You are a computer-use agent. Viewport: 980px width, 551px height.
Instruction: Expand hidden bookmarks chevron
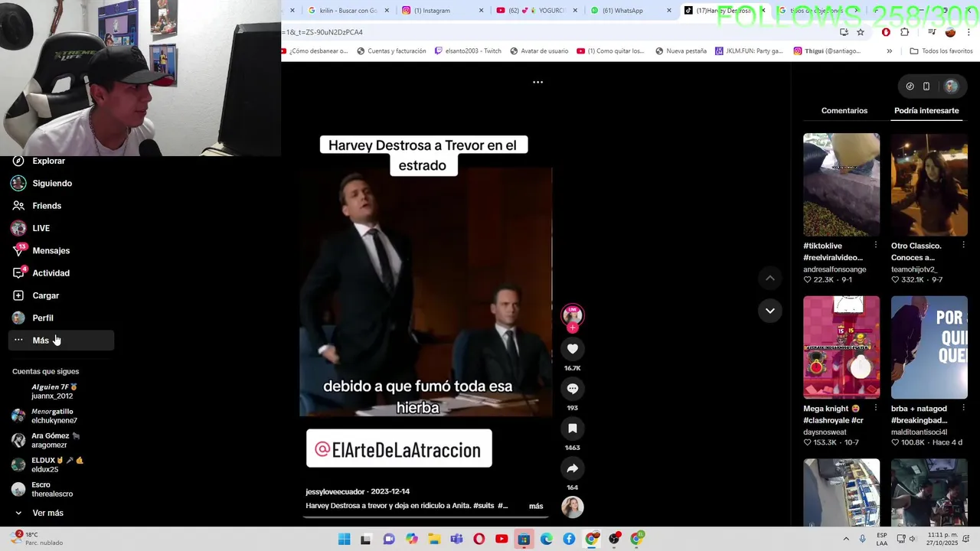tap(889, 51)
